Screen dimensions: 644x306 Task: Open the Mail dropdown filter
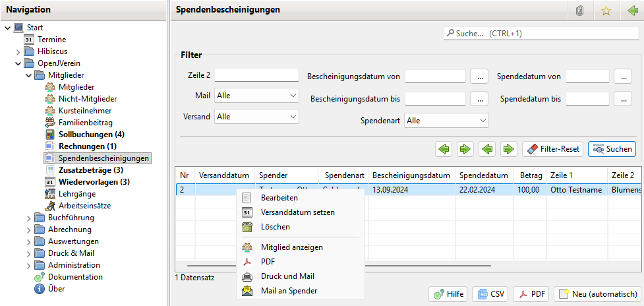tap(256, 96)
